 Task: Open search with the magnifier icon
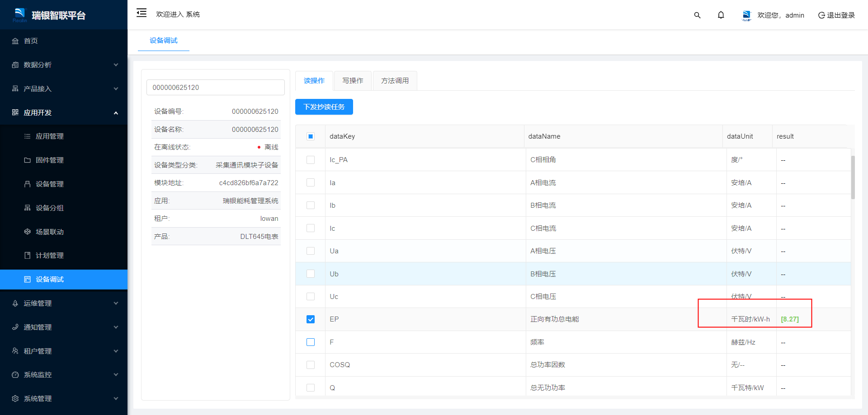pyautogui.click(x=697, y=15)
